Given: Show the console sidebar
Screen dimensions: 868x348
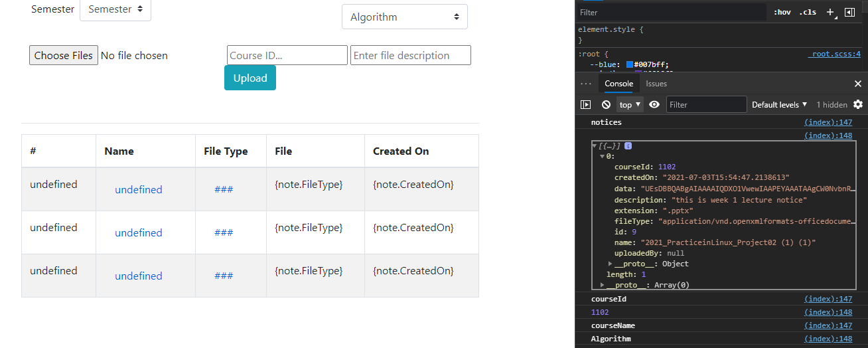Looking at the screenshot, I should [x=585, y=104].
